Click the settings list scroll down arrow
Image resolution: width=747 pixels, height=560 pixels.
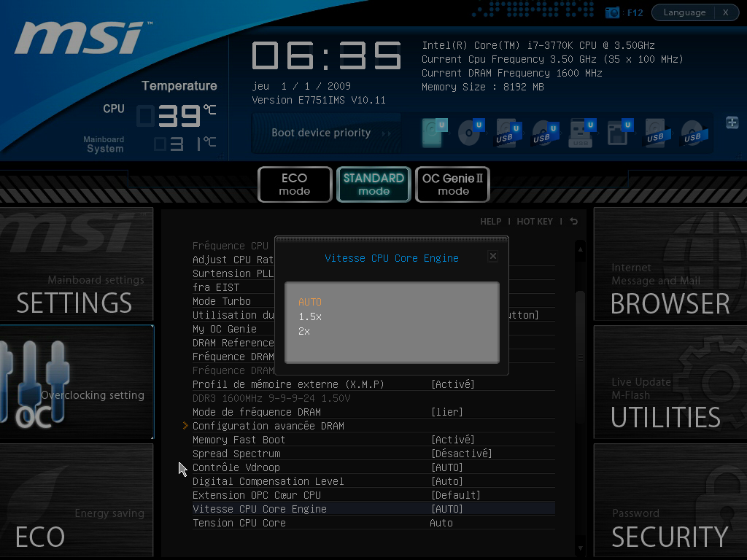[580, 548]
